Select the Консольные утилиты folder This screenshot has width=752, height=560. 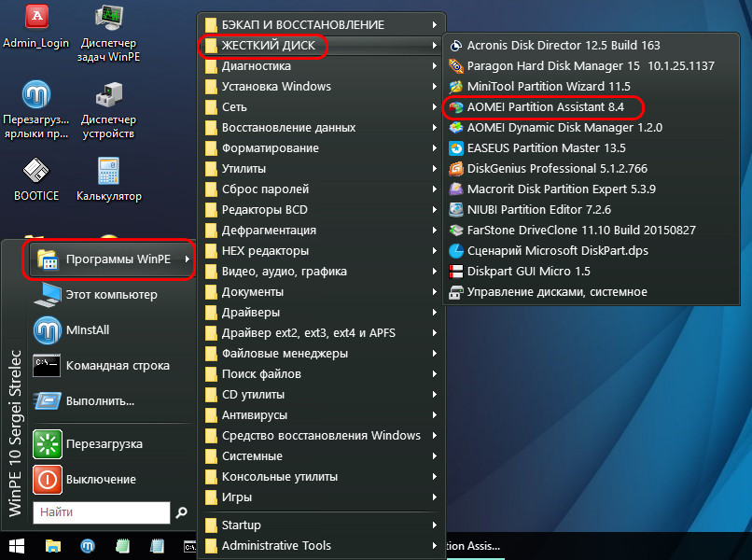click(x=321, y=477)
